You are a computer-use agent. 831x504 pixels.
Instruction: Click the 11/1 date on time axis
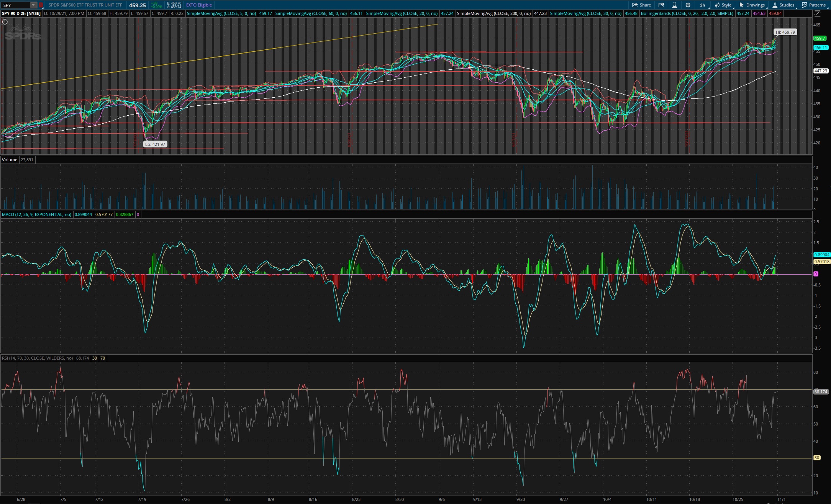tap(781, 499)
